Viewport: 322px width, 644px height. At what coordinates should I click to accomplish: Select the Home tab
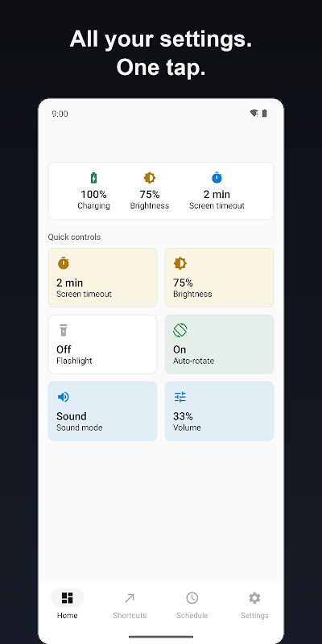pyautogui.click(x=68, y=605)
